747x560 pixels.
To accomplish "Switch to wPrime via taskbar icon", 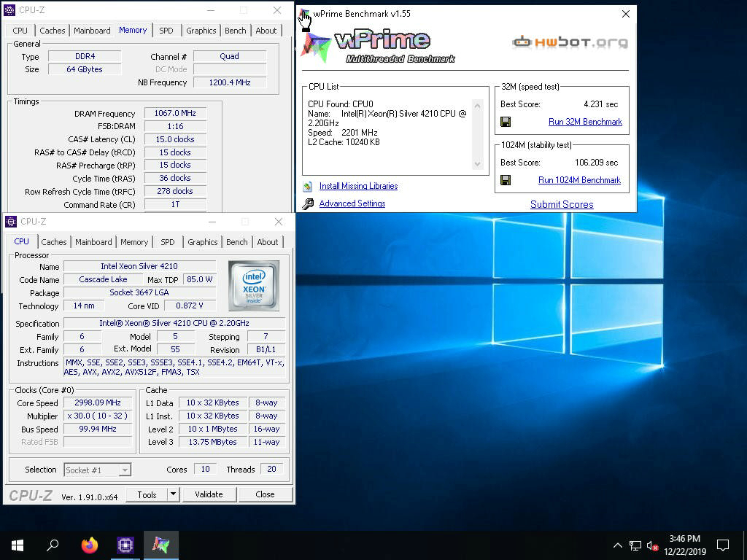I will (161, 545).
